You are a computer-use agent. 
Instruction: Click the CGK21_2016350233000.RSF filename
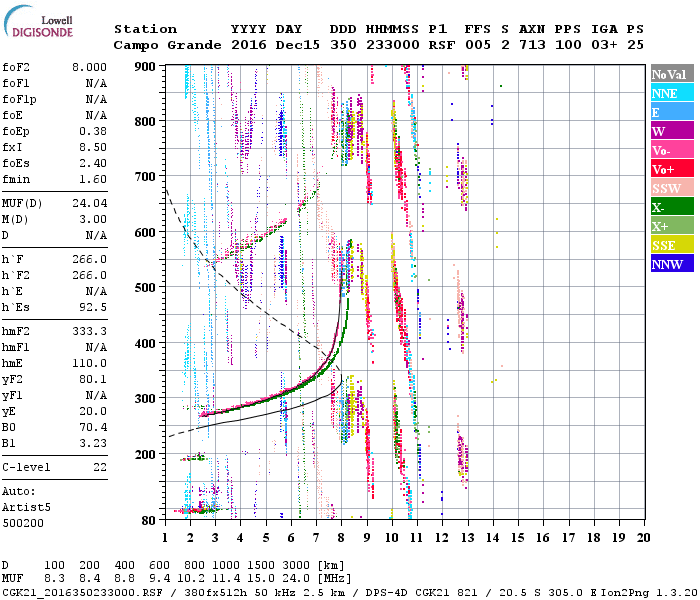coord(82,592)
